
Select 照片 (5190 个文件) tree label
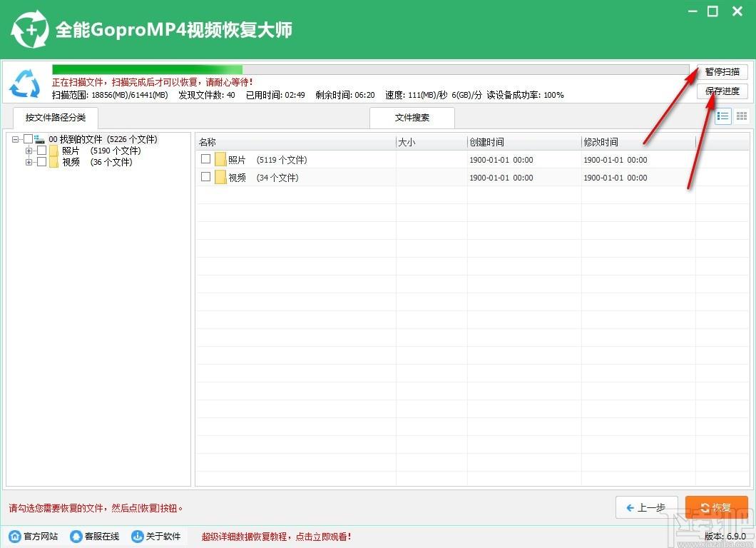(101, 151)
